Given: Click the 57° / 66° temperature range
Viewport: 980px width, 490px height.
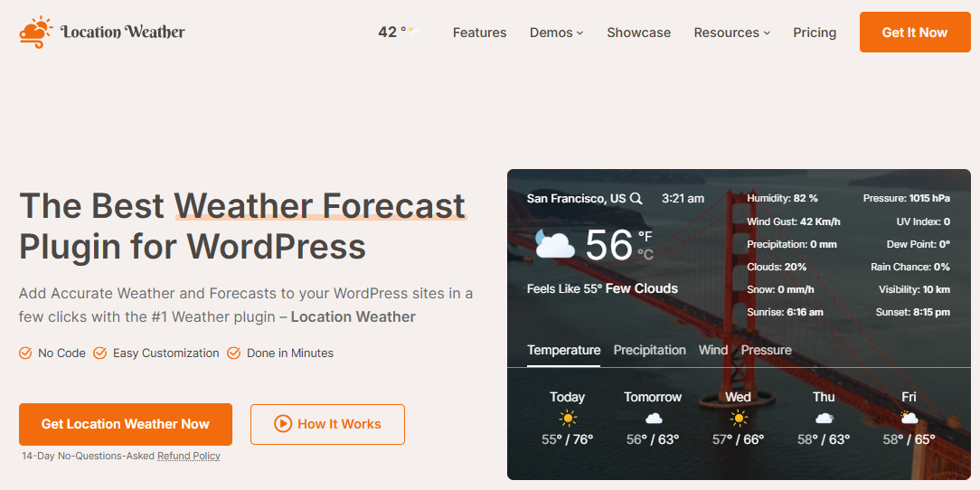Looking at the screenshot, I should 738,440.
